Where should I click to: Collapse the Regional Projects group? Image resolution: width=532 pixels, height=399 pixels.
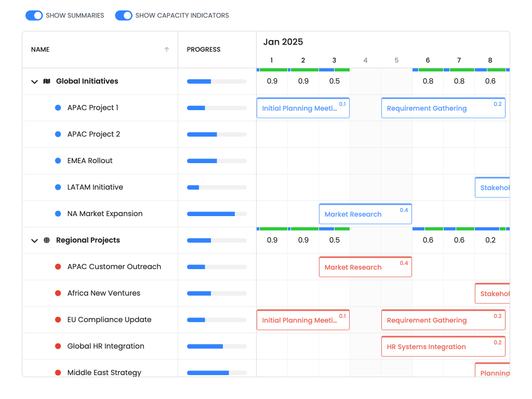(x=34, y=241)
